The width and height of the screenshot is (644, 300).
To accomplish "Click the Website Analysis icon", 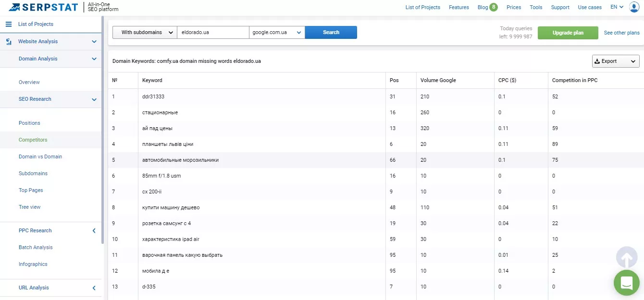I will click(x=8, y=41).
